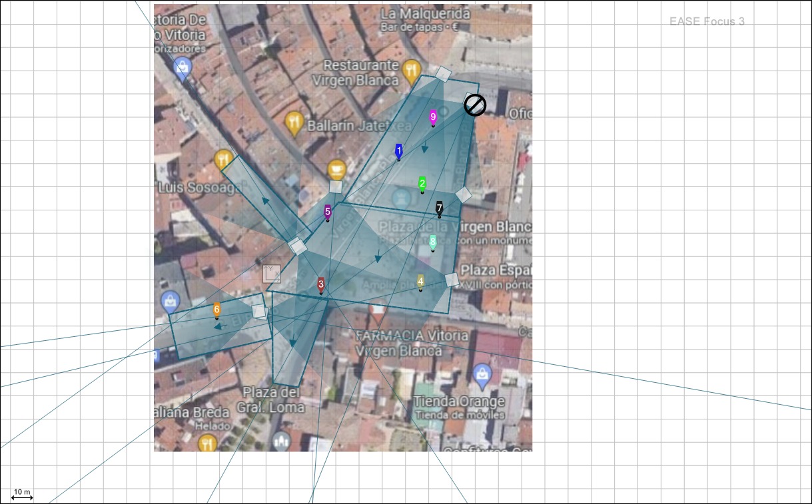Click red receiver marker 3

click(x=321, y=285)
